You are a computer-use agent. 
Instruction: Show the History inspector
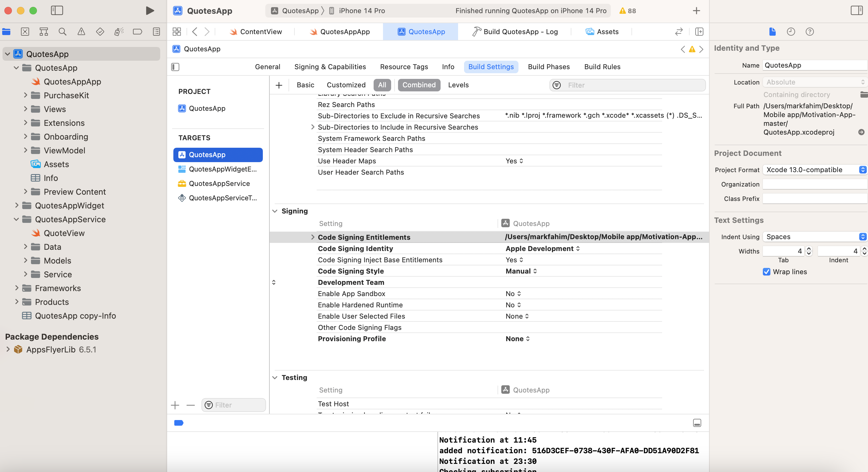click(791, 32)
